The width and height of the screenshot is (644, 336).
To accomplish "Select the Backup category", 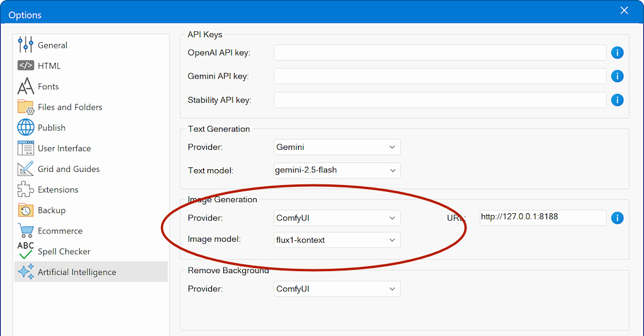I will point(91,210).
